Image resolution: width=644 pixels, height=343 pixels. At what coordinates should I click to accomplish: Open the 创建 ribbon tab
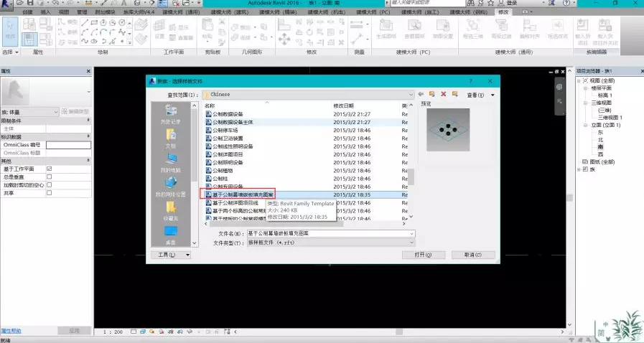pos(28,12)
